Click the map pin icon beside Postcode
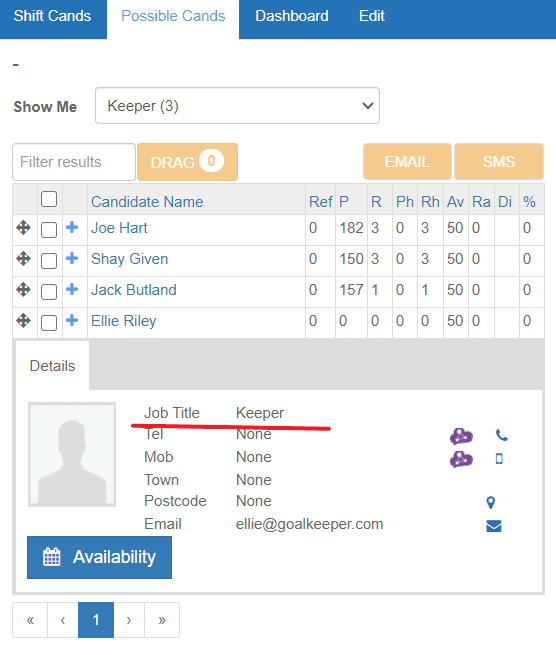This screenshot has width=556, height=655. click(491, 503)
